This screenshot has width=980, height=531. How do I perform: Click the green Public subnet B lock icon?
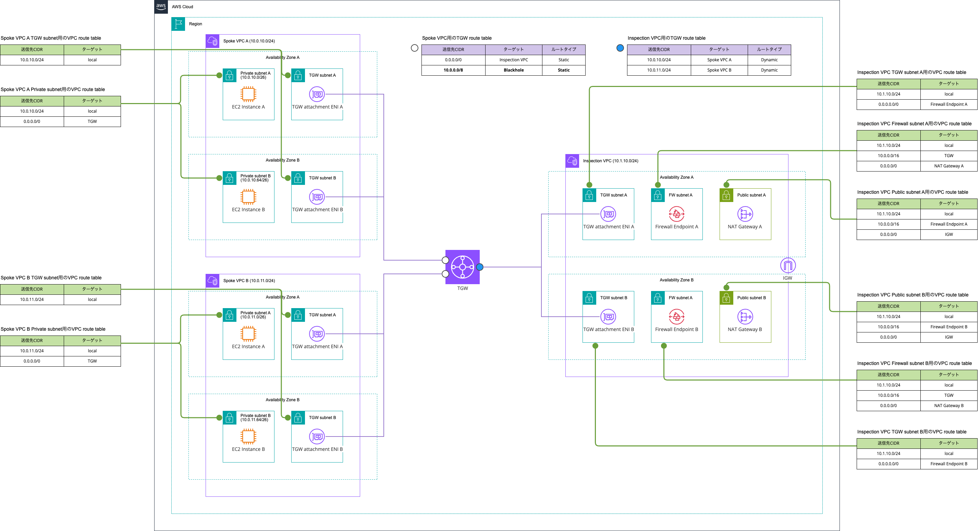(726, 298)
